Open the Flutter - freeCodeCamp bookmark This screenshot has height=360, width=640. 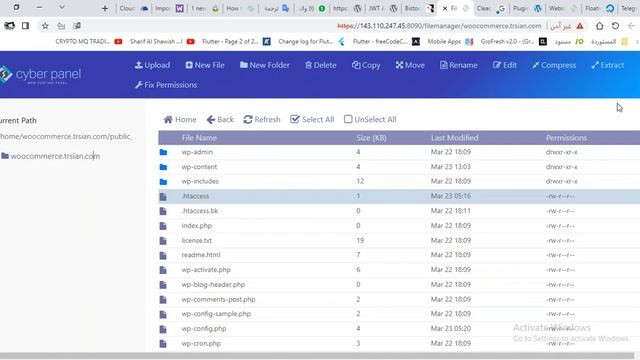click(386, 41)
